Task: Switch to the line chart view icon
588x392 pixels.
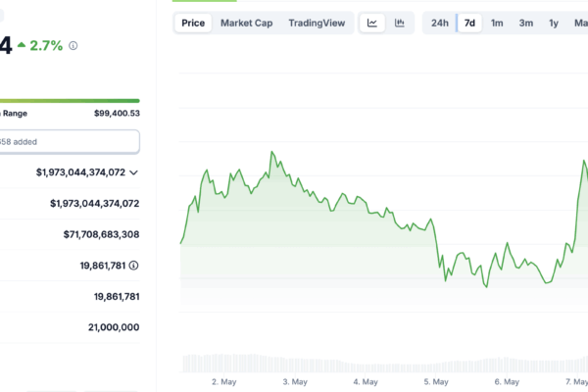Action: 372,23
